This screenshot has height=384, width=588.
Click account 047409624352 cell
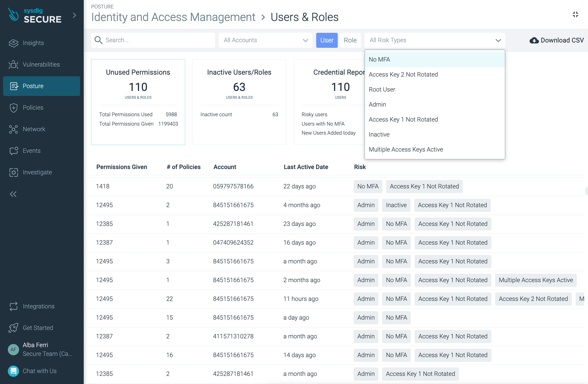[233, 242]
